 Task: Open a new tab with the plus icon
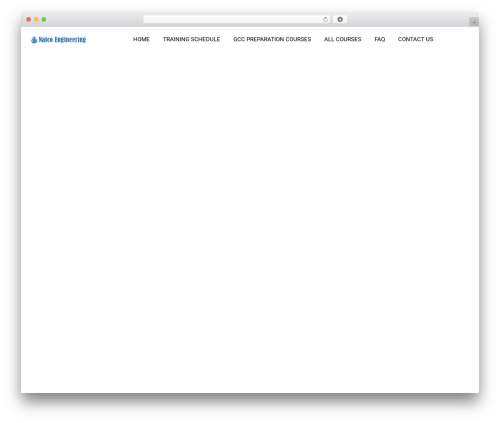pyautogui.click(x=474, y=22)
